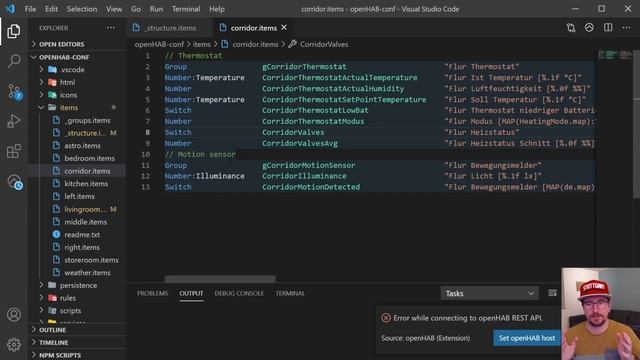640x360 pixels.
Task: Click the compare changes editor icon
Action: click(571, 28)
